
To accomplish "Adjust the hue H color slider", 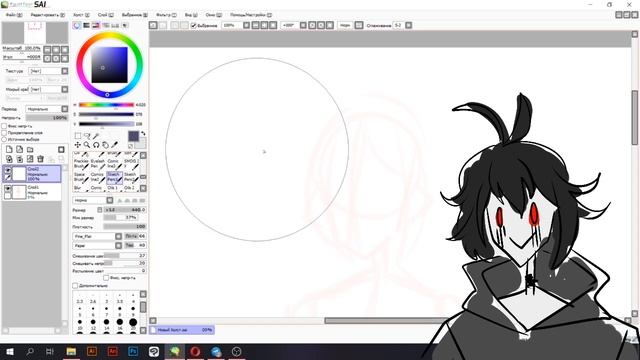I will pyautogui.click(x=106, y=105).
